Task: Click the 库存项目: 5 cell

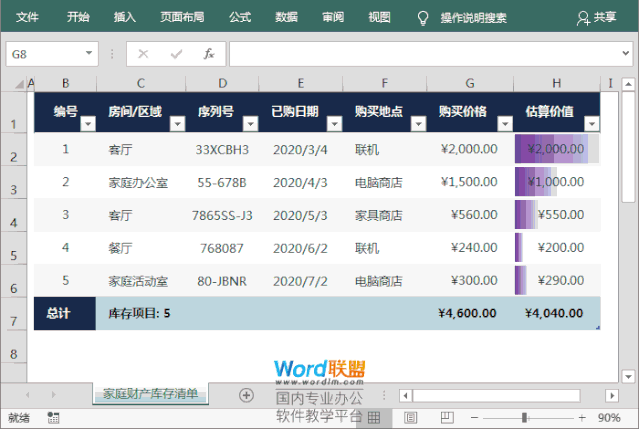Action: [x=141, y=313]
